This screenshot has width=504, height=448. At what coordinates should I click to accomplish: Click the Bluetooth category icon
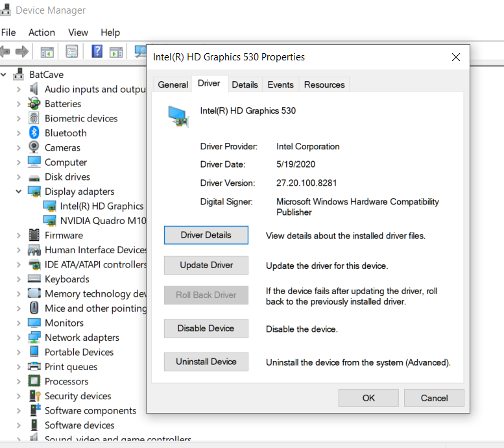34,132
